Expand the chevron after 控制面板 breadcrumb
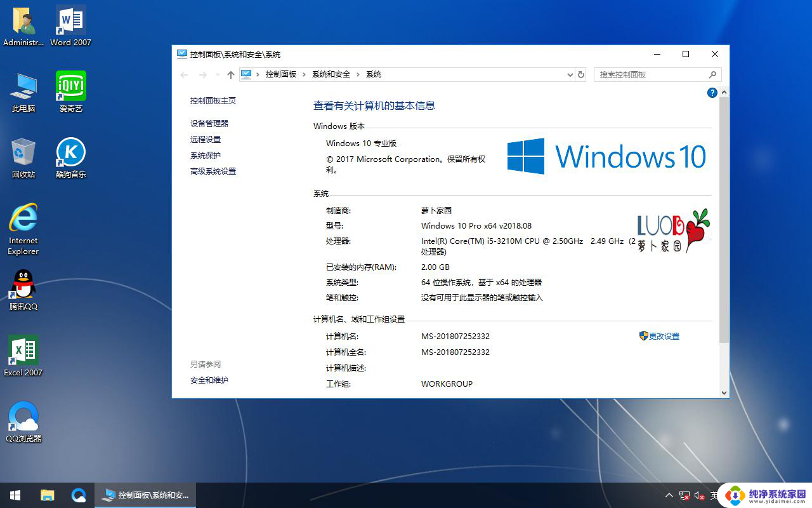The image size is (812, 508). click(x=304, y=74)
